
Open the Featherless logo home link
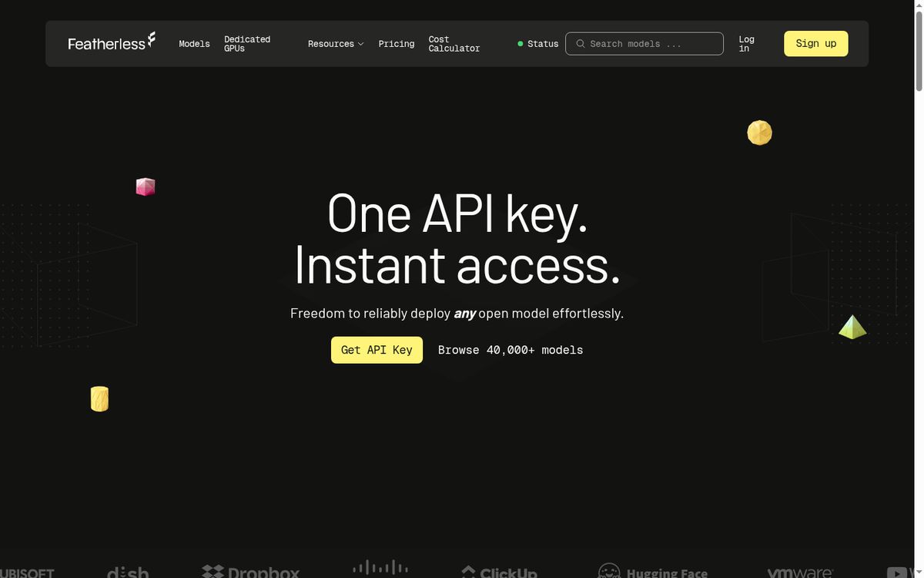point(112,42)
